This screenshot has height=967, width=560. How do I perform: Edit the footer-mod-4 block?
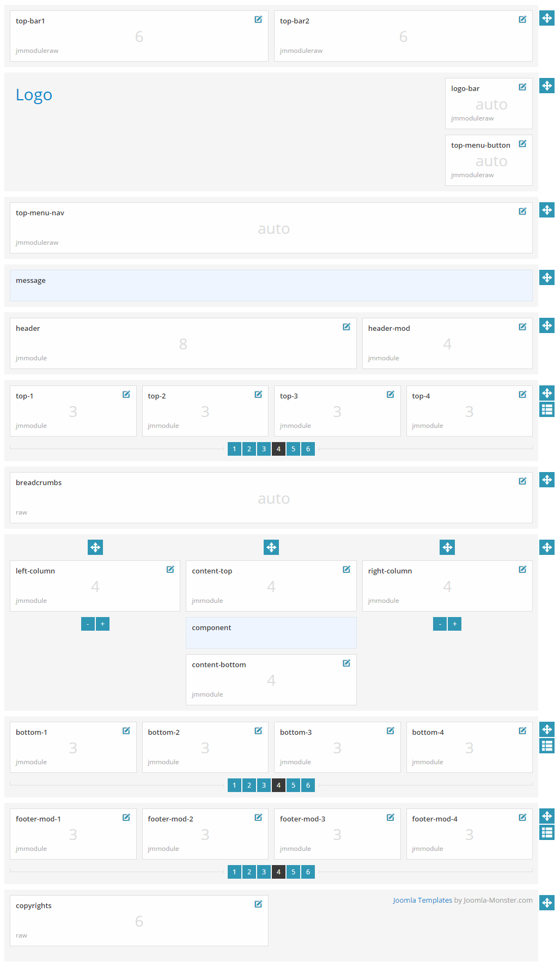pos(522,818)
